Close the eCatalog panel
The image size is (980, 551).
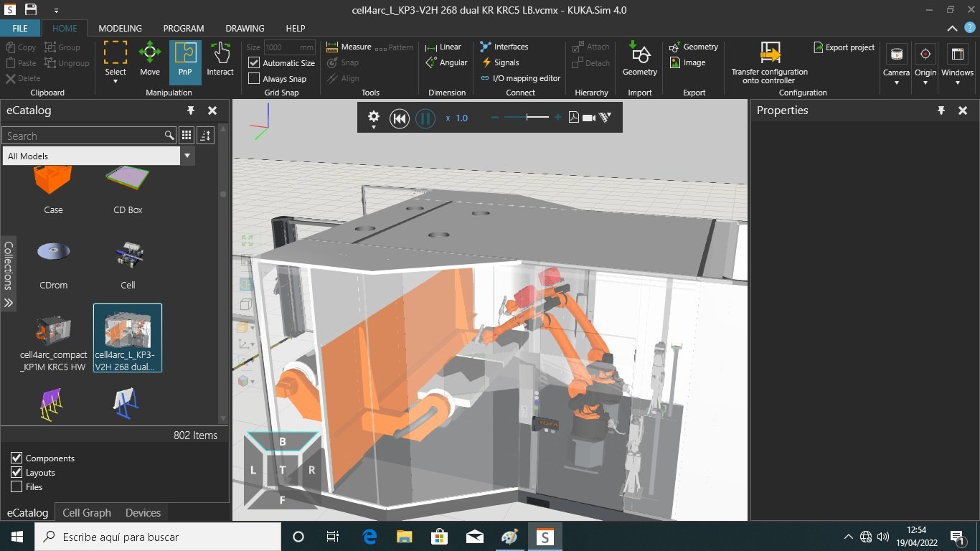[x=212, y=110]
